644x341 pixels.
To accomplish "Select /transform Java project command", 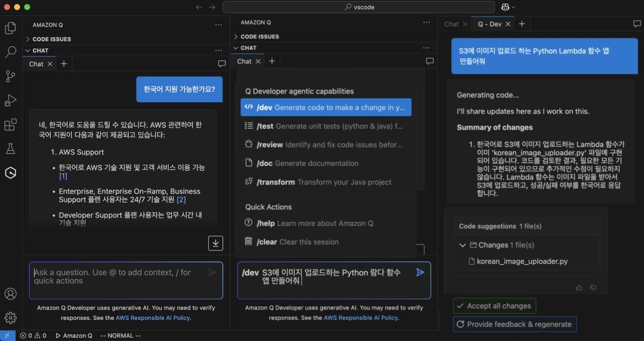I will point(326,182).
